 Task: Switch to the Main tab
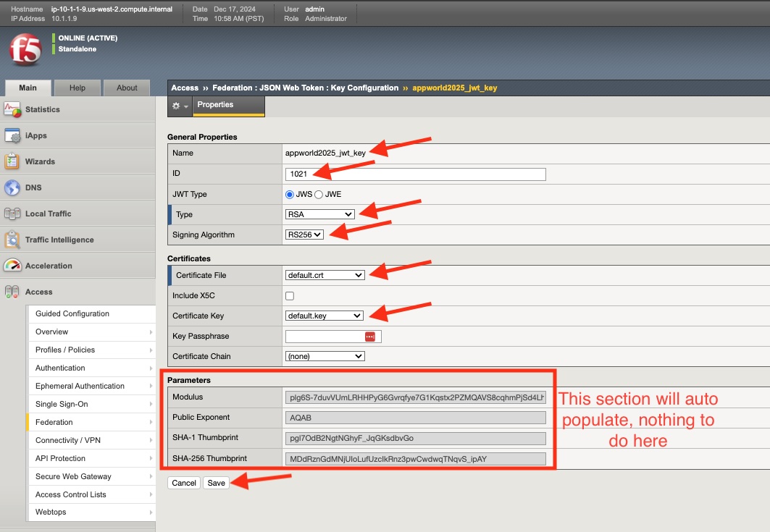coord(28,88)
